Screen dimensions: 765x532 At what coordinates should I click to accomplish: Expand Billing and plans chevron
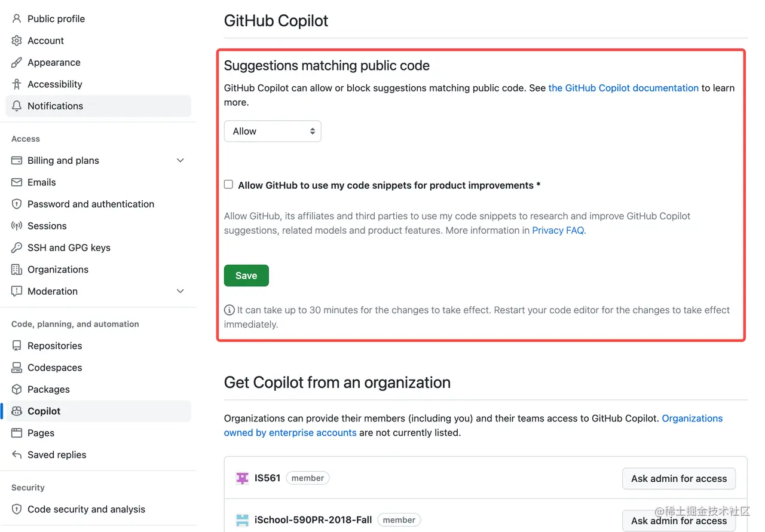pos(180,160)
